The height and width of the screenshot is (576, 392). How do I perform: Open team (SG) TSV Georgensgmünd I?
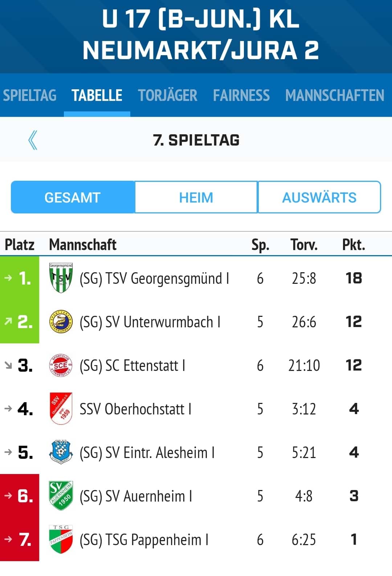[154, 278]
